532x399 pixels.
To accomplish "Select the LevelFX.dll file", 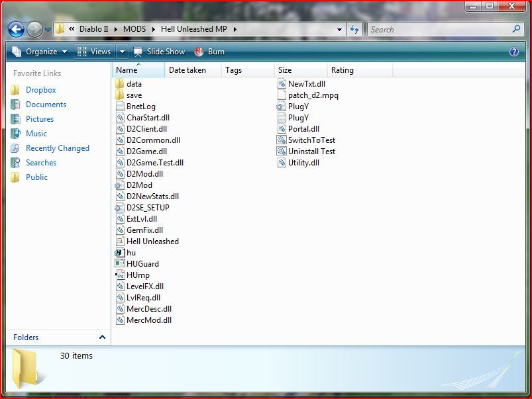I will (140, 287).
